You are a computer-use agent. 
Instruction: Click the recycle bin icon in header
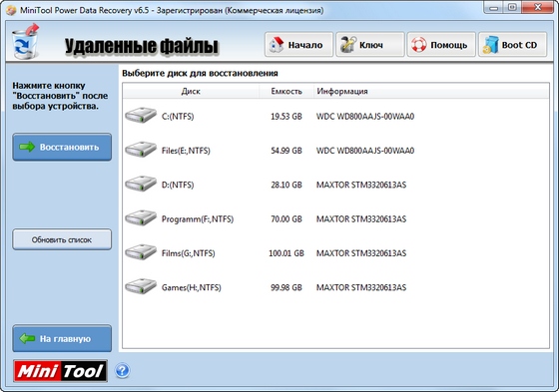pyautogui.click(x=25, y=42)
